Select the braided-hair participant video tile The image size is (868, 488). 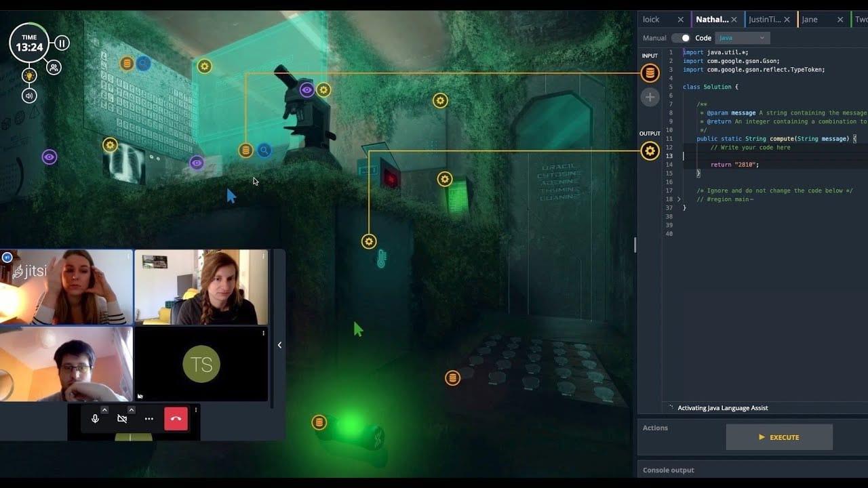click(x=201, y=287)
